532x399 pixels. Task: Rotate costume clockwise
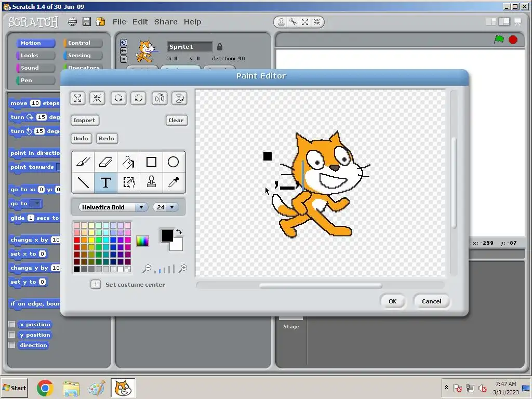click(138, 98)
